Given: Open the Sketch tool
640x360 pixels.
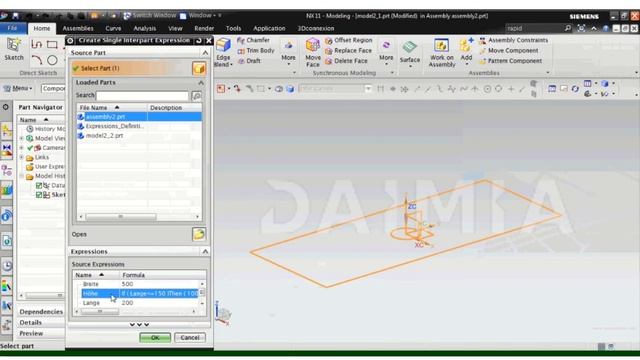Looking at the screenshot, I should [14, 49].
